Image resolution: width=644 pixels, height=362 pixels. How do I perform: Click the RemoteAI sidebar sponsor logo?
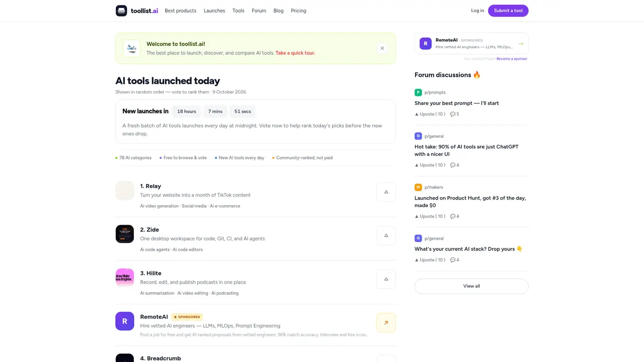426,43
